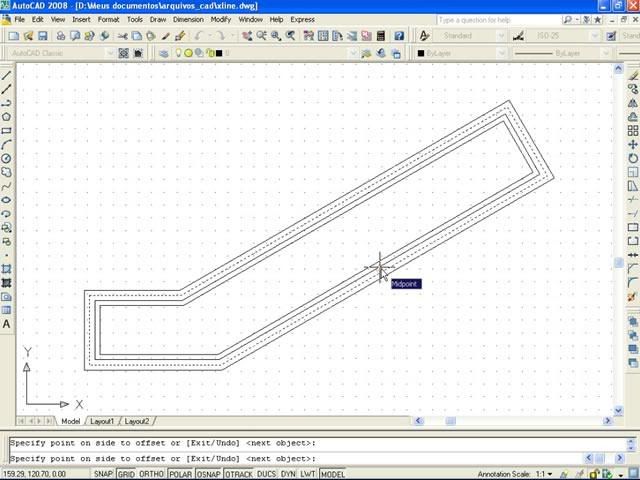The height and width of the screenshot is (480, 640).
Task: Select the Erase tool in Modify toolbar
Action: point(633,75)
